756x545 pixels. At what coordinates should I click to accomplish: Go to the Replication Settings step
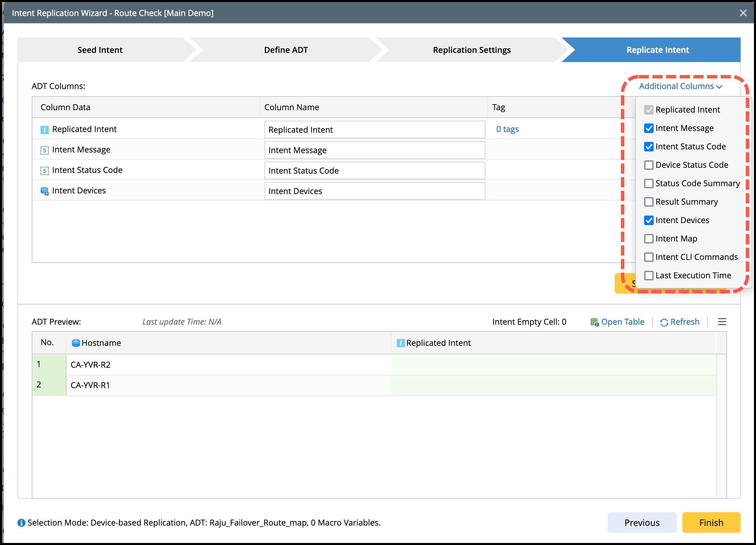point(471,50)
